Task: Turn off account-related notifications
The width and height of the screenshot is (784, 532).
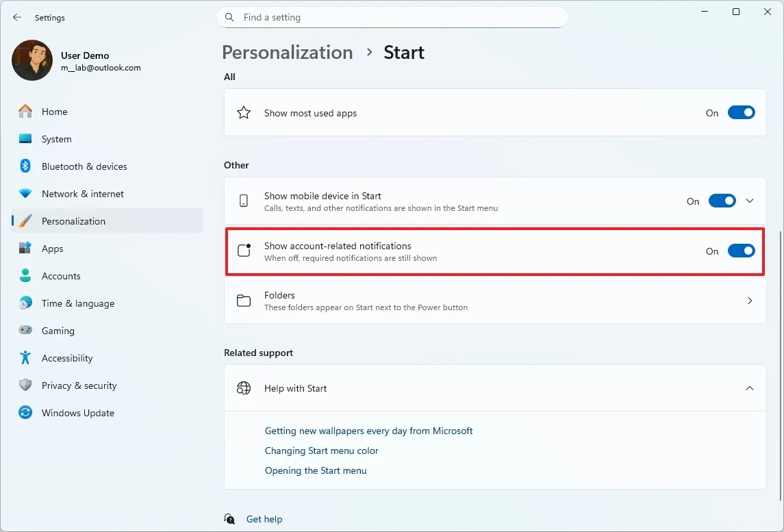Action: tap(742, 251)
